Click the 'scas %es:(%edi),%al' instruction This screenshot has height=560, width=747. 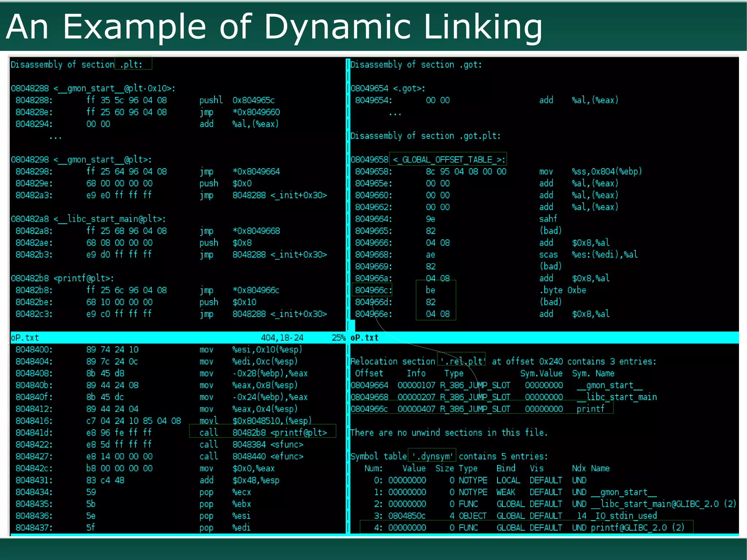(588, 254)
